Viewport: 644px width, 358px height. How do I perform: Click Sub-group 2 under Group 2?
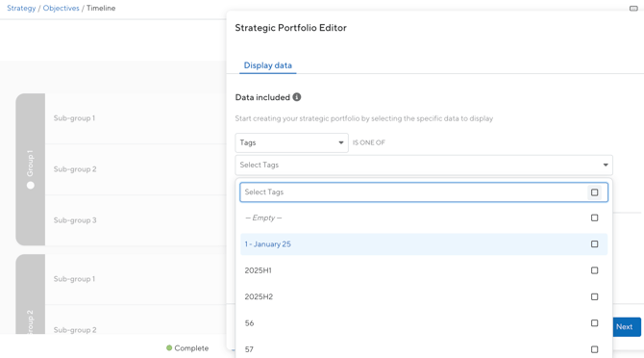[75, 330]
